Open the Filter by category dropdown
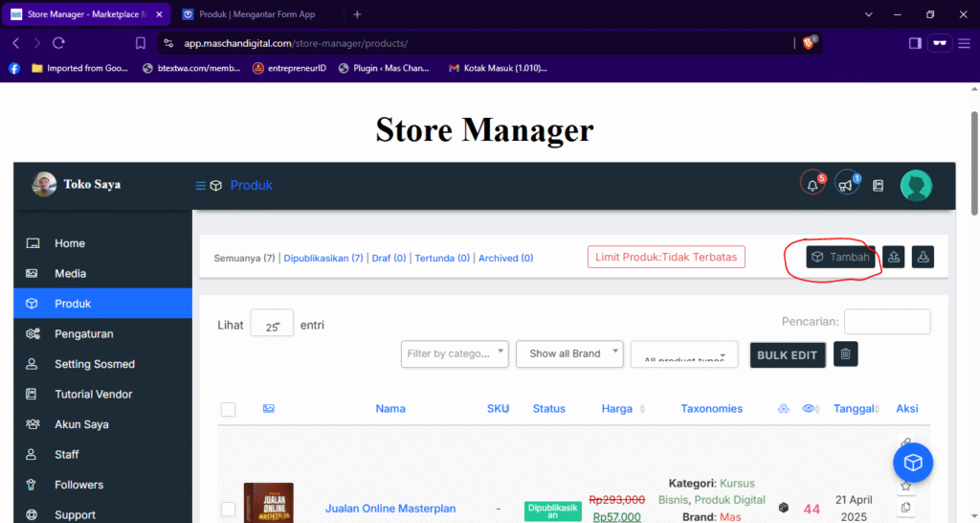 455,354
